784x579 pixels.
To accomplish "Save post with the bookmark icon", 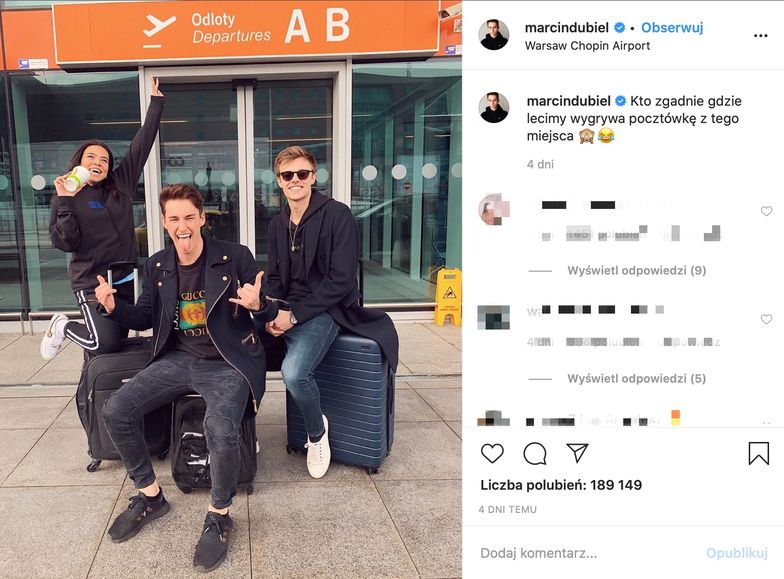I will (758, 453).
